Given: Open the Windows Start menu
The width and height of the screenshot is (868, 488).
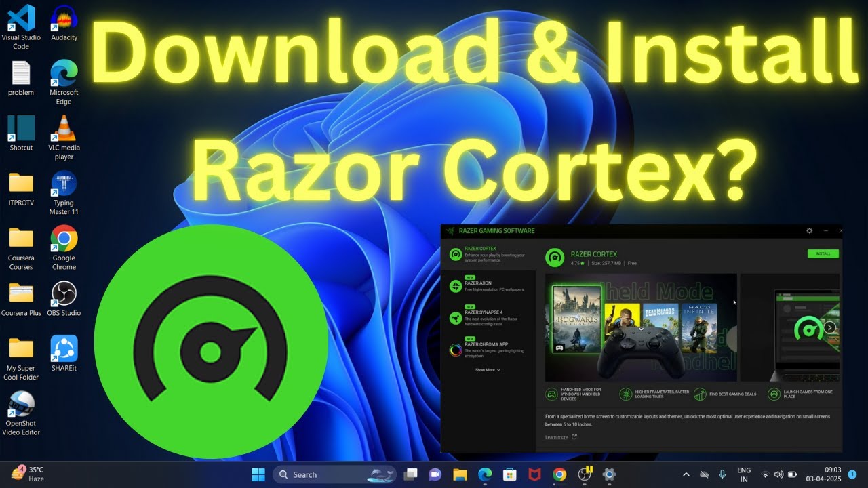Looking at the screenshot, I should pos(258,474).
